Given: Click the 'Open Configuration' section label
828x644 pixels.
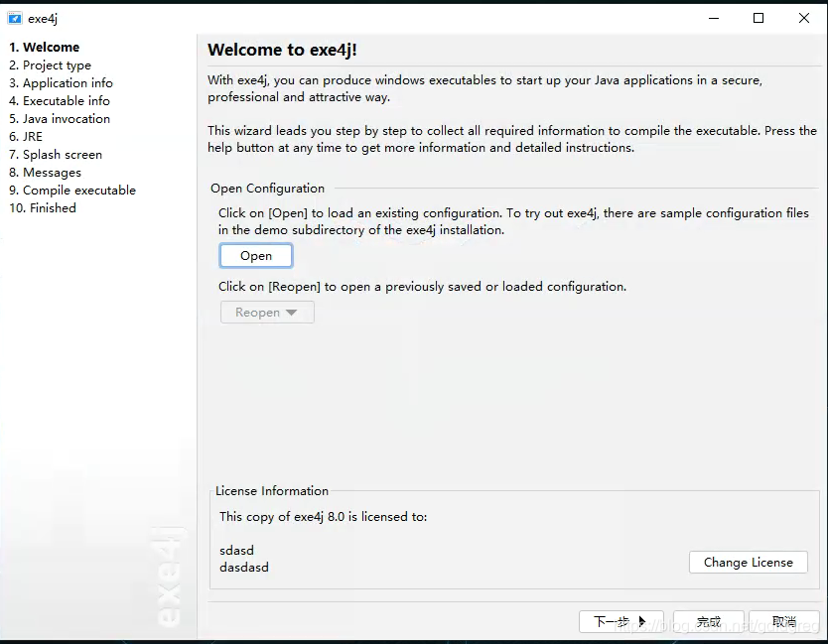Looking at the screenshot, I should tap(267, 189).
